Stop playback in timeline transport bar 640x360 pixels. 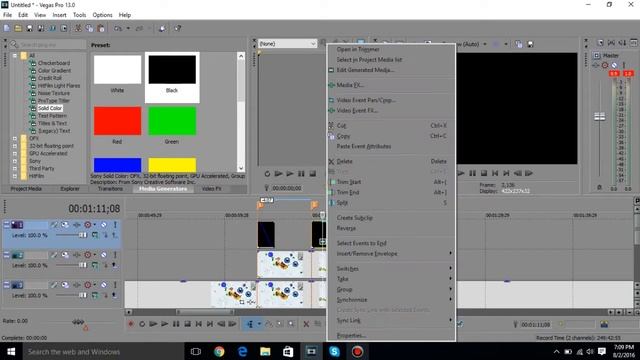[x=187, y=324]
